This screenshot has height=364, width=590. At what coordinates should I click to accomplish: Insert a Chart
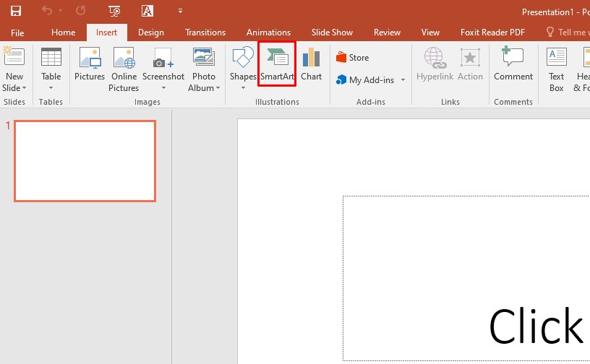311,64
